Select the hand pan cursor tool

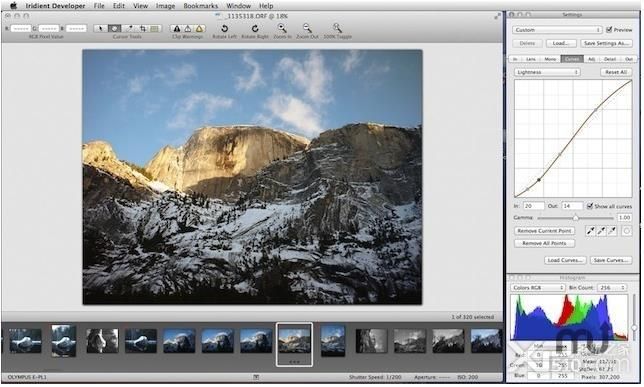point(115,28)
